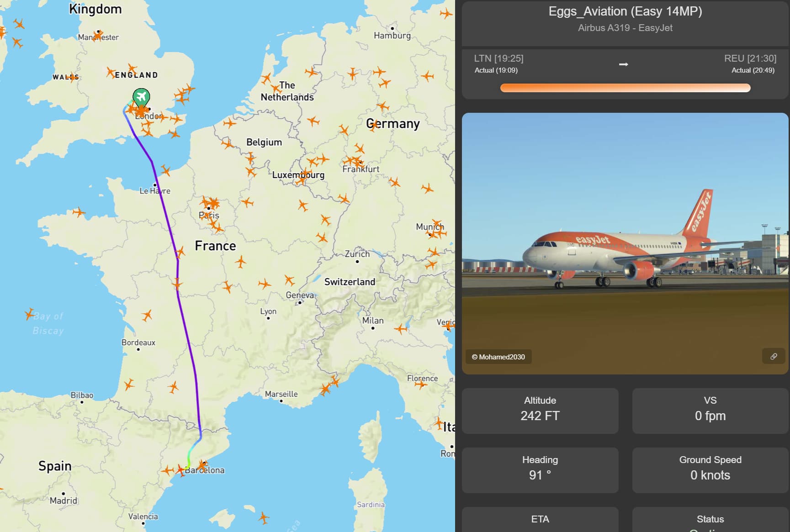The image size is (790, 532).
Task: Select the plane icon at Barcelona
Action: click(202, 465)
